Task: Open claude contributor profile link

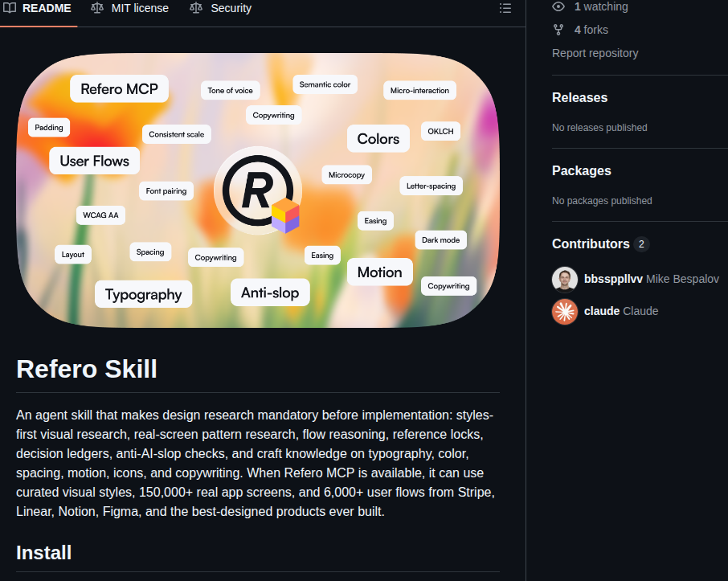Action: 602,311
